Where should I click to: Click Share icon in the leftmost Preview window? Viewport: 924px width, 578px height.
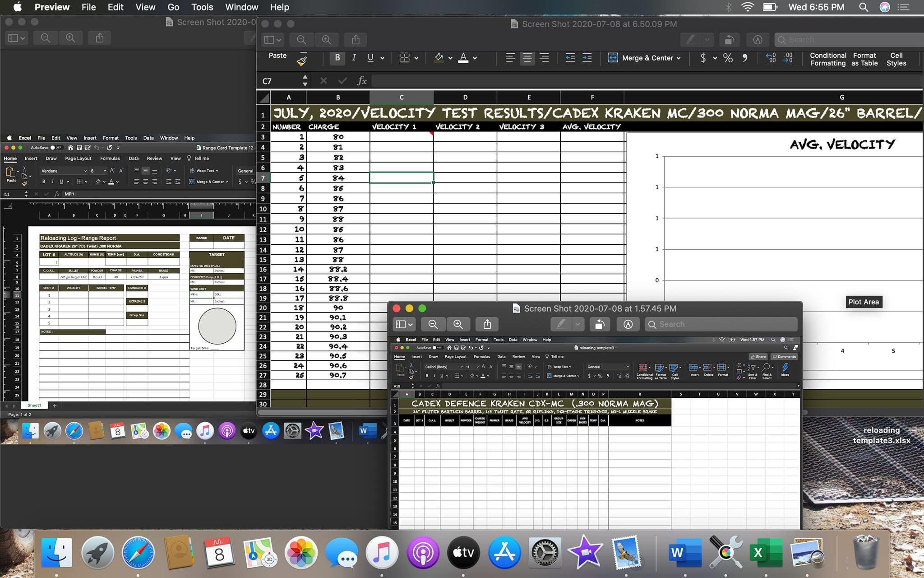tap(100, 38)
